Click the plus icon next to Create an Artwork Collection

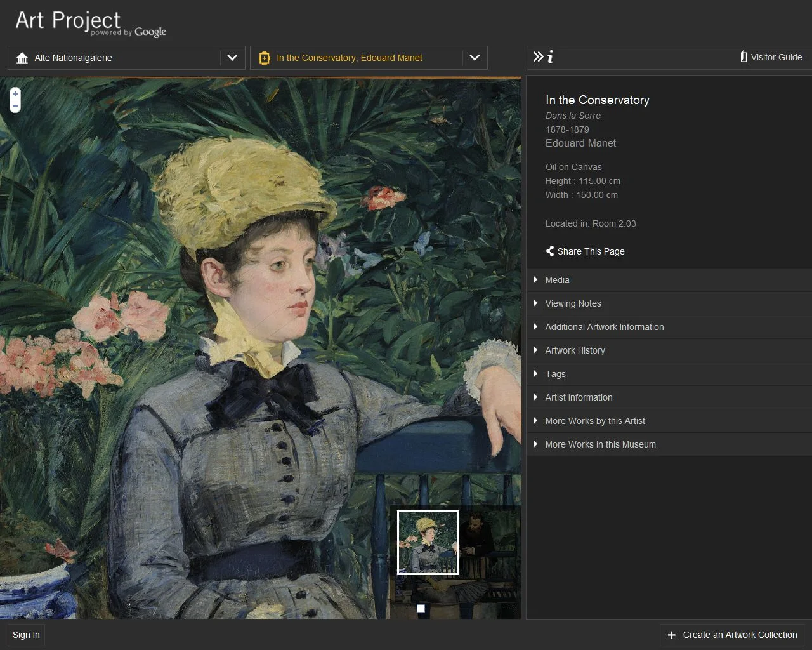point(671,635)
